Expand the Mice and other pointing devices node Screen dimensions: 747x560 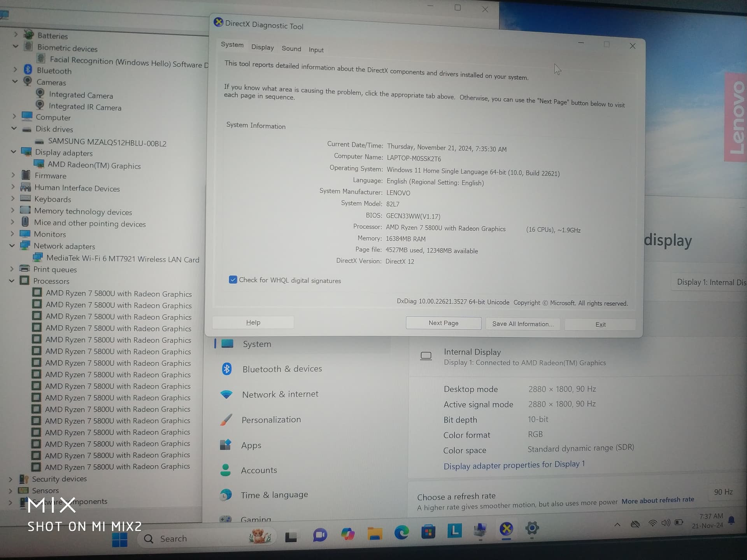[x=12, y=222]
